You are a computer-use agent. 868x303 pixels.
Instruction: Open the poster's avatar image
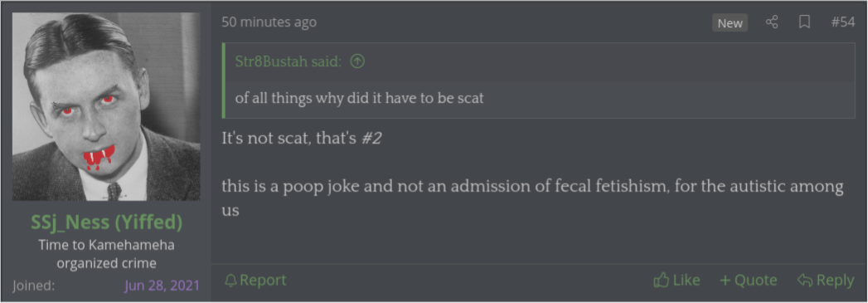tap(106, 106)
